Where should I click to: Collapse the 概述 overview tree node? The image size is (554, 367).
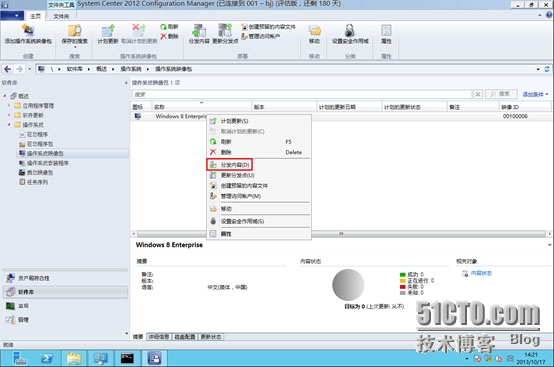point(5,96)
